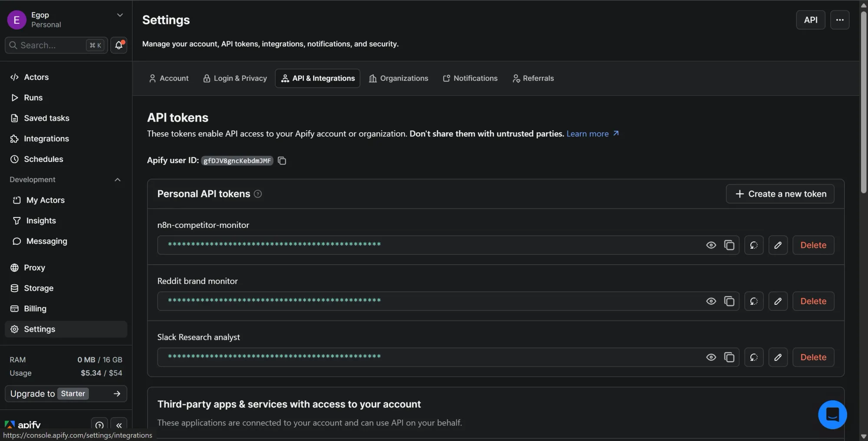
Task: Open the chat support bubble
Action: coord(832,415)
